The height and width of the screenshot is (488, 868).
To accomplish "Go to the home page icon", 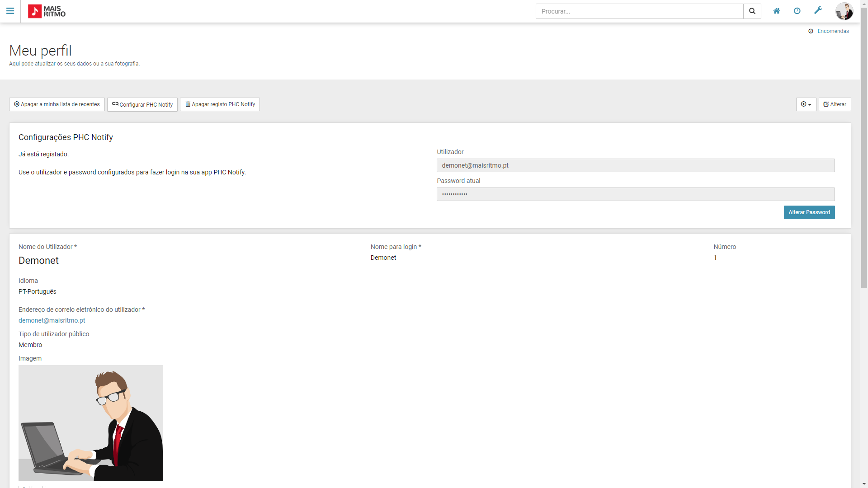I will pyautogui.click(x=777, y=11).
